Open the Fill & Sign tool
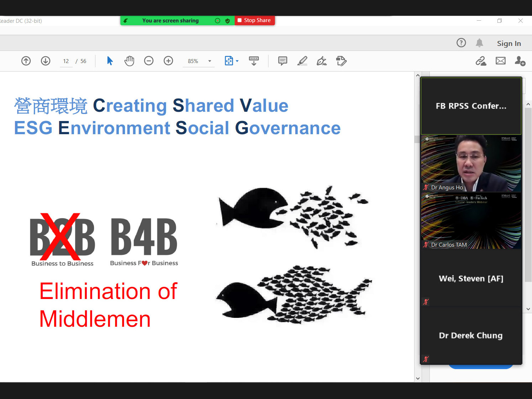The width and height of the screenshot is (532, 399). [x=341, y=61]
